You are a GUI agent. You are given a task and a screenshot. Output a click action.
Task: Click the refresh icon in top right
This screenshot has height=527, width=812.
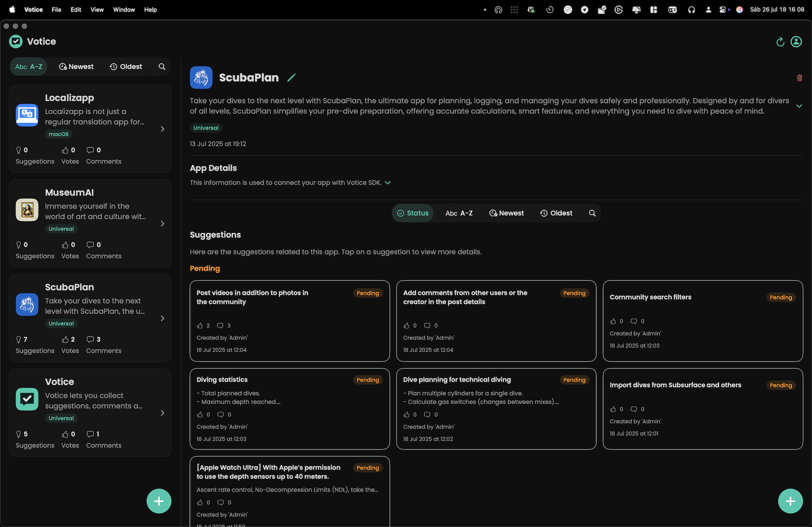point(780,41)
